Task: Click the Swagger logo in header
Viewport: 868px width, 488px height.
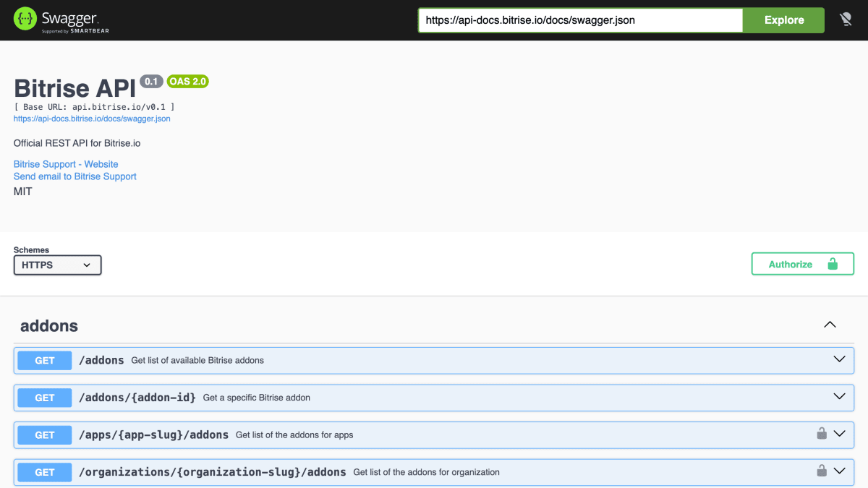Action: (x=61, y=20)
